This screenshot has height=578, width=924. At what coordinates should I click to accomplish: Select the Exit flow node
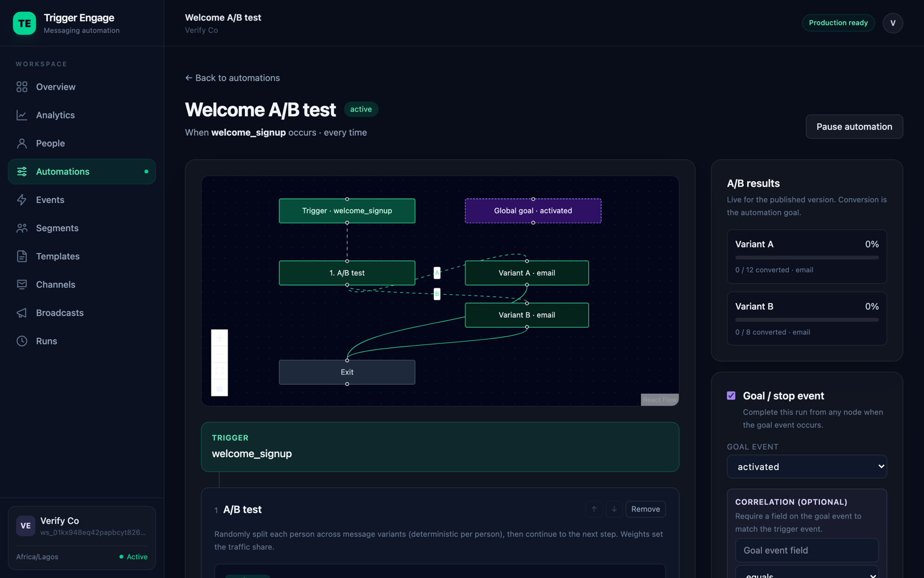347,372
